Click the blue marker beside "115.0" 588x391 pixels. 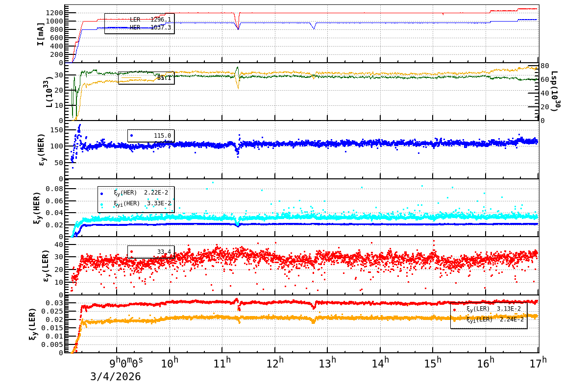pyautogui.click(x=131, y=135)
